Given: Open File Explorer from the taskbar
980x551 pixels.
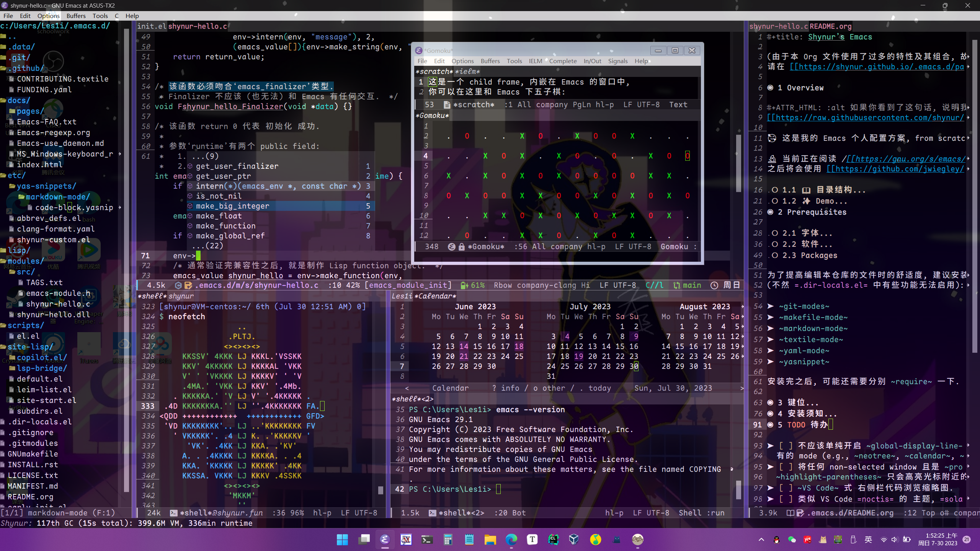Looking at the screenshot, I should click(490, 540).
